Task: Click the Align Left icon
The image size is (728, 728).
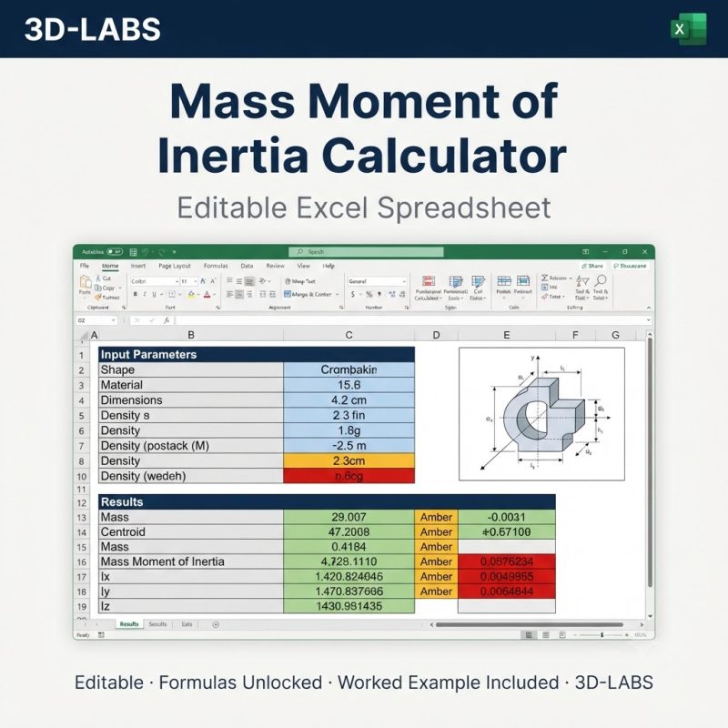Action: (229, 294)
